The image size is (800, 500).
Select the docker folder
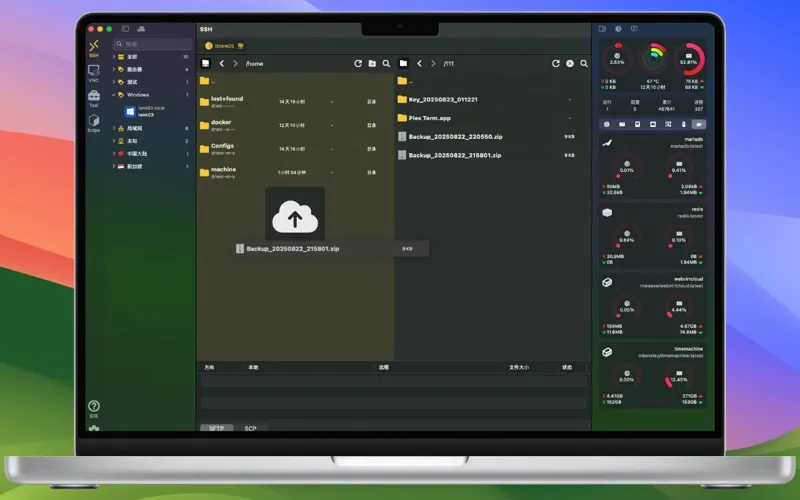294,125
